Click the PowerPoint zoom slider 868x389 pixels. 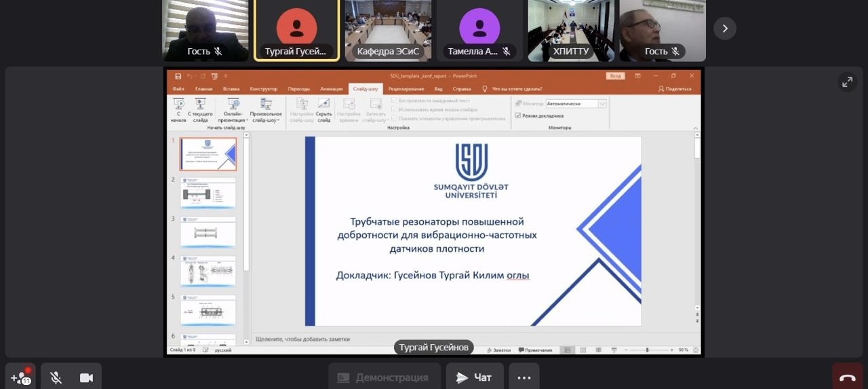[x=647, y=350]
